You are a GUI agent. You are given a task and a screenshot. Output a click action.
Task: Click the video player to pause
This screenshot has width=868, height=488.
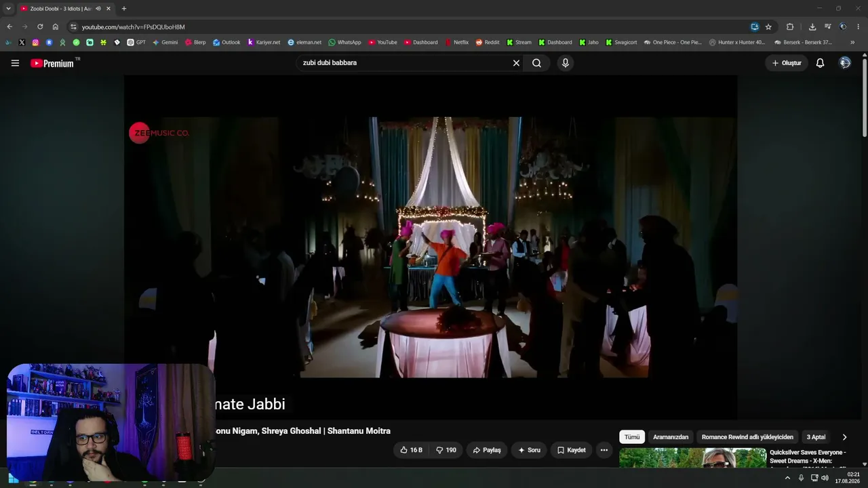pos(431,247)
